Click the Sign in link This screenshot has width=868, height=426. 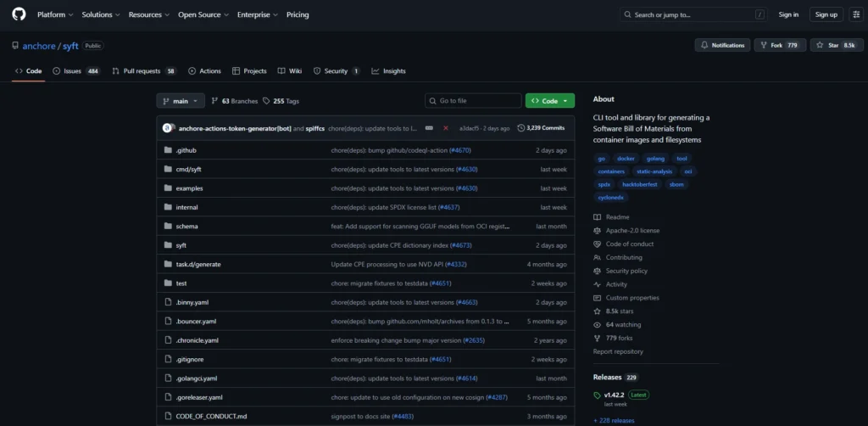pyautogui.click(x=788, y=15)
